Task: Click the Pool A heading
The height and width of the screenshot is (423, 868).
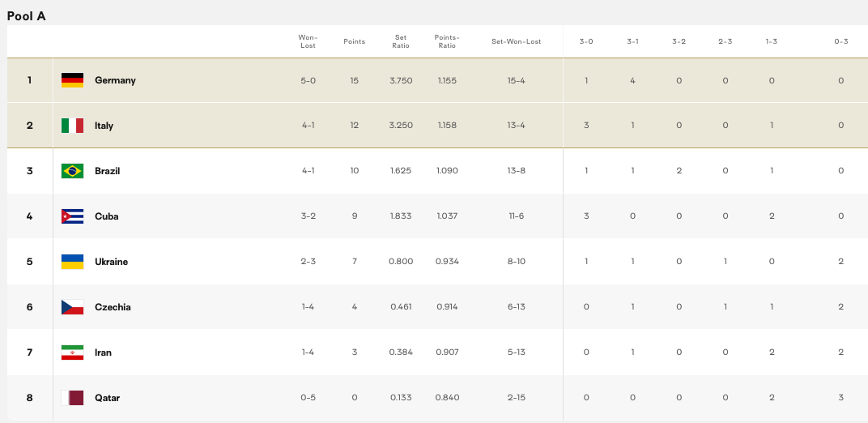Action: point(27,15)
